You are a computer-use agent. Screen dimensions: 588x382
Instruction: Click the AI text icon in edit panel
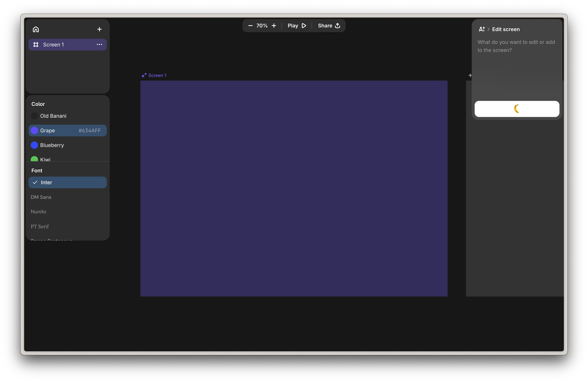[482, 29]
